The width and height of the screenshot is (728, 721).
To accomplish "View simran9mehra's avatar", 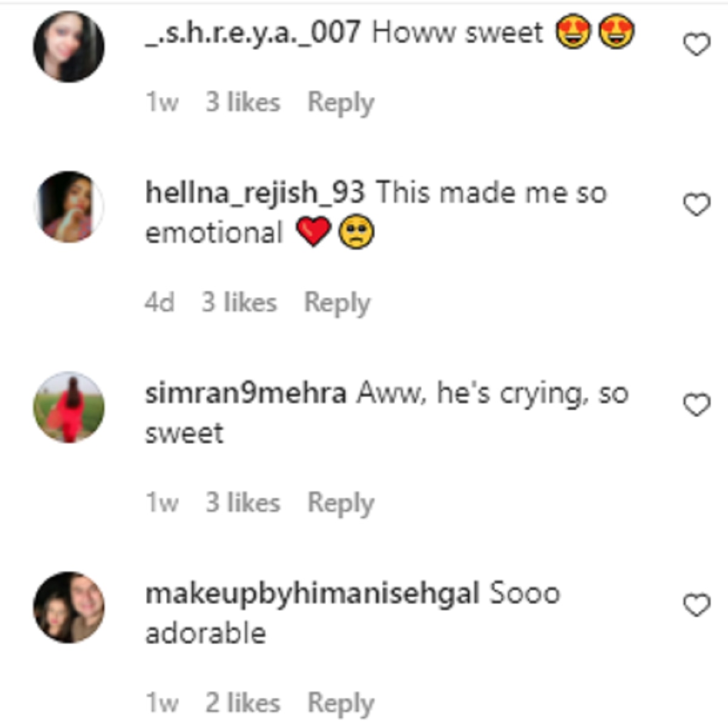I will (69, 407).
